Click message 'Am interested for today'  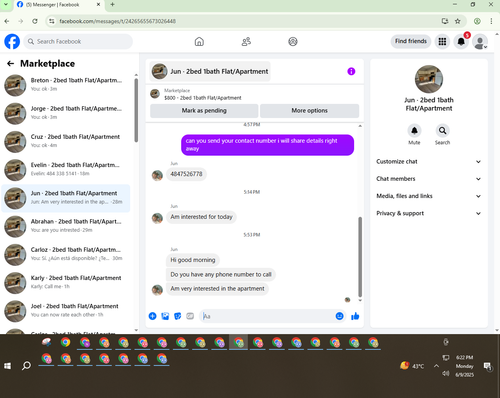pos(201,217)
